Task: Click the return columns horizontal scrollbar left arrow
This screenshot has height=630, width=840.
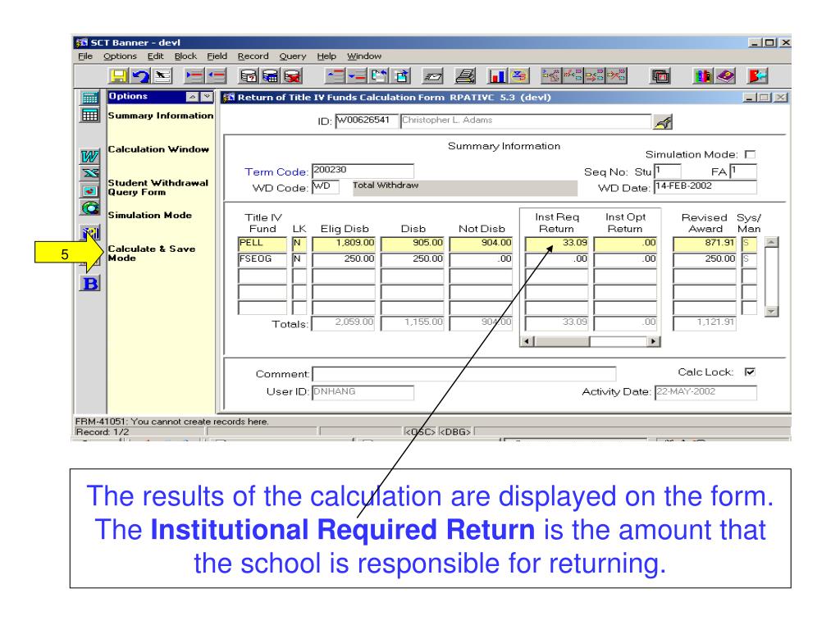Action: tap(527, 341)
